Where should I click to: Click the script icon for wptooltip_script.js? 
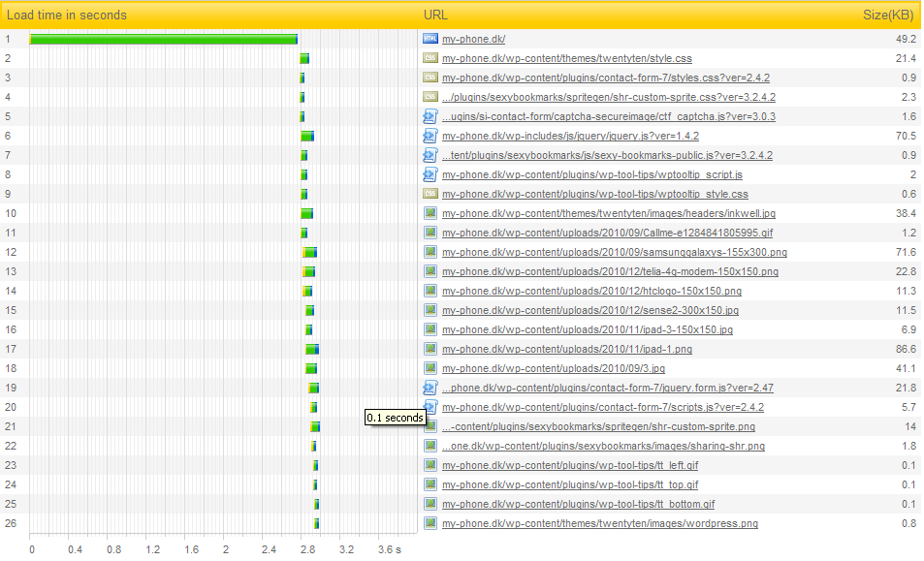coord(430,174)
